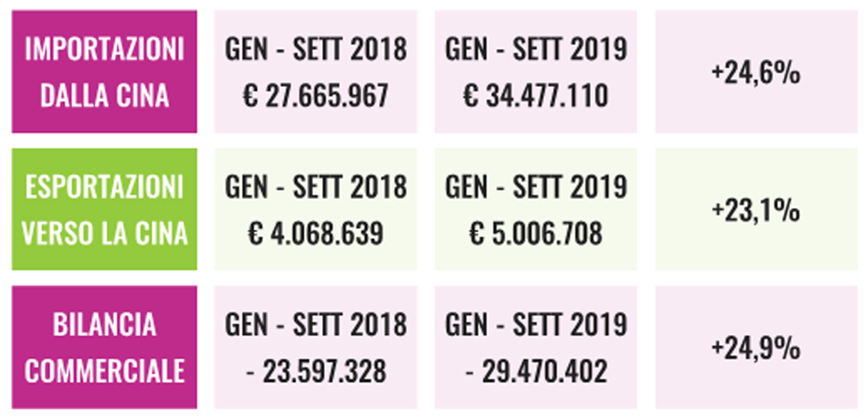Click the € 34.477.110 import 2019 cell

pos(536,72)
